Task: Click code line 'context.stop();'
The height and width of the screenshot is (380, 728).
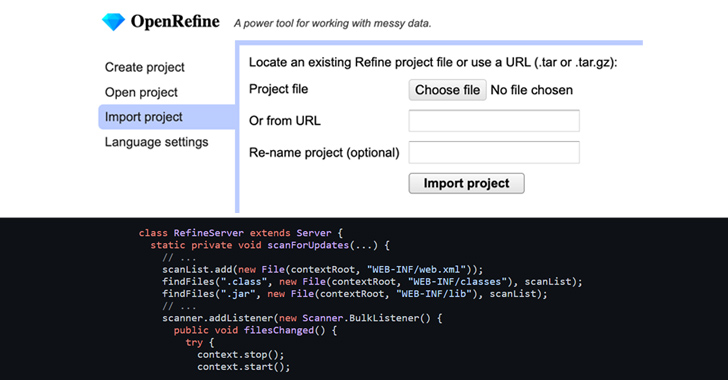Action: pyautogui.click(x=240, y=355)
